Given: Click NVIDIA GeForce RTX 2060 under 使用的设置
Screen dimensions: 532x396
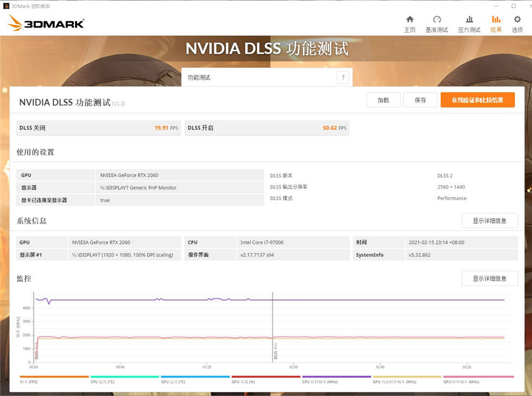Looking at the screenshot, I should tap(129, 175).
